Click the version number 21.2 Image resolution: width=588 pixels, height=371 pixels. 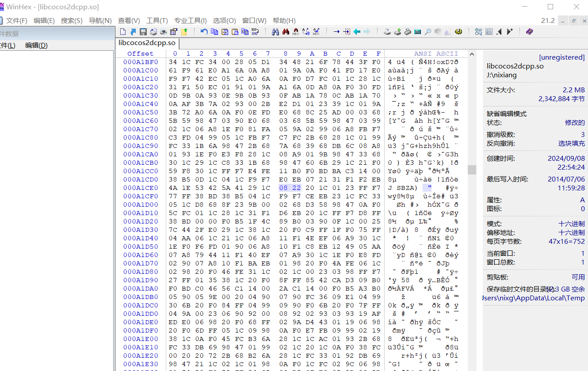(548, 21)
